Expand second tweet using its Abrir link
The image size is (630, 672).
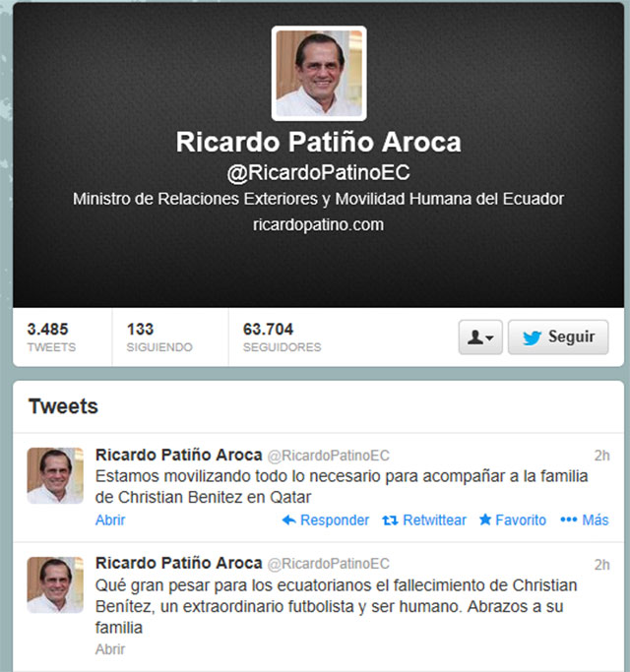point(110,649)
